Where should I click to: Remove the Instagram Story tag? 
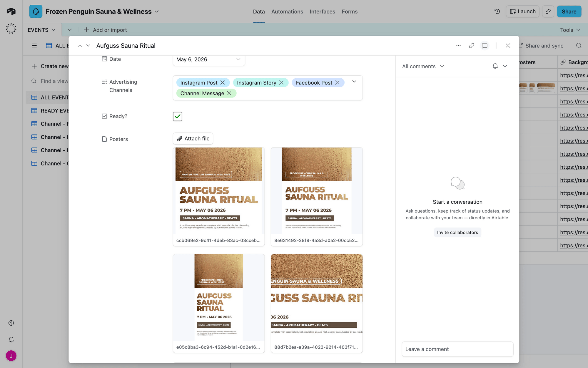(281, 83)
